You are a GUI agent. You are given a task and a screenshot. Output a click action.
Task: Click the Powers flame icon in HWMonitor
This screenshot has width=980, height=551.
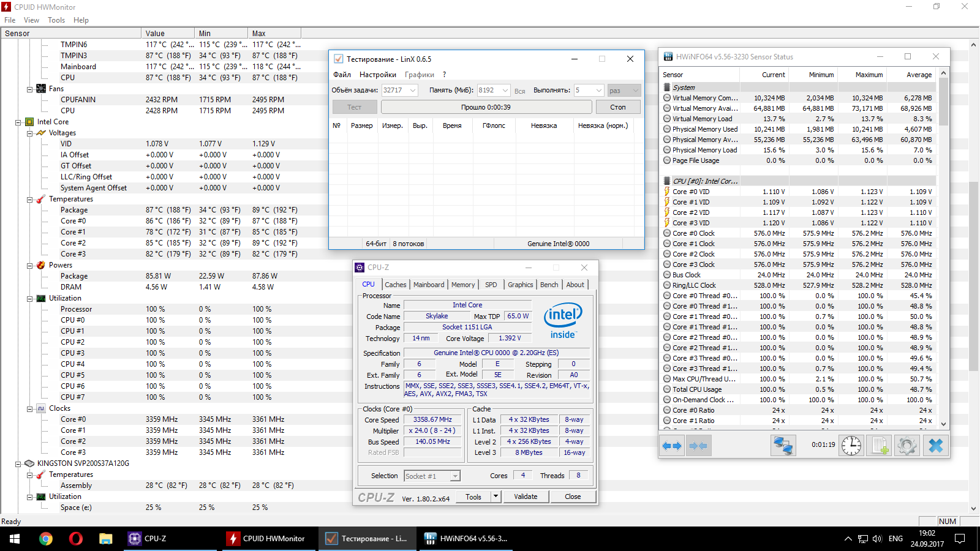click(41, 265)
